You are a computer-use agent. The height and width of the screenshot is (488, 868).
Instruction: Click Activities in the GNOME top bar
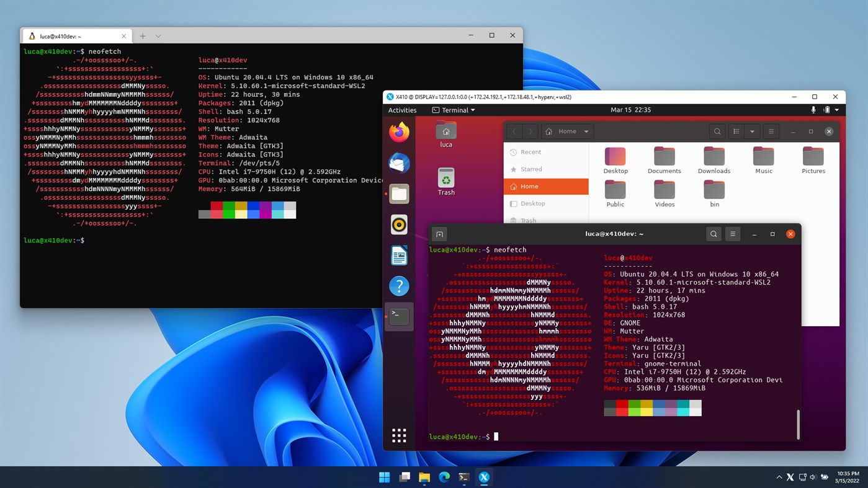tap(402, 110)
